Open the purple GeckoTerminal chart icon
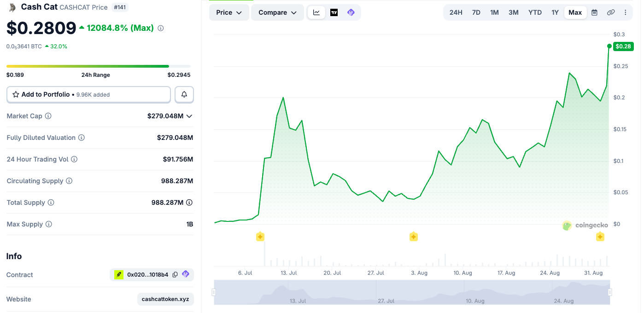The width and height of the screenshot is (644, 313). click(x=351, y=12)
